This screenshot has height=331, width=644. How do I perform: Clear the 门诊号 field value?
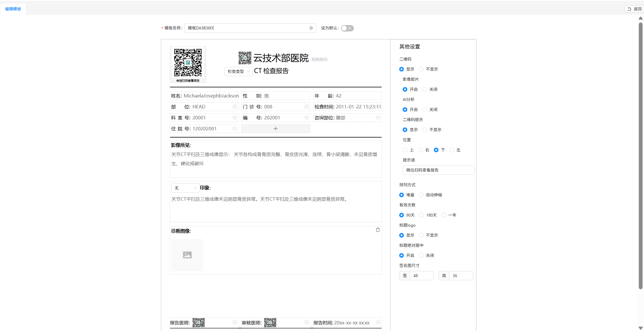306,106
